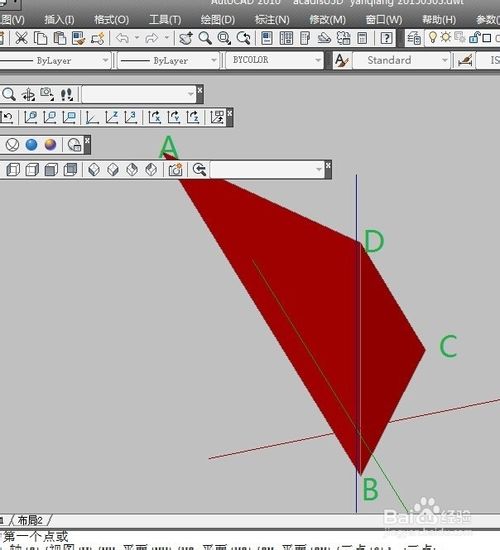Open the 帮助(H) menu
The image size is (500, 550).
[439, 19]
